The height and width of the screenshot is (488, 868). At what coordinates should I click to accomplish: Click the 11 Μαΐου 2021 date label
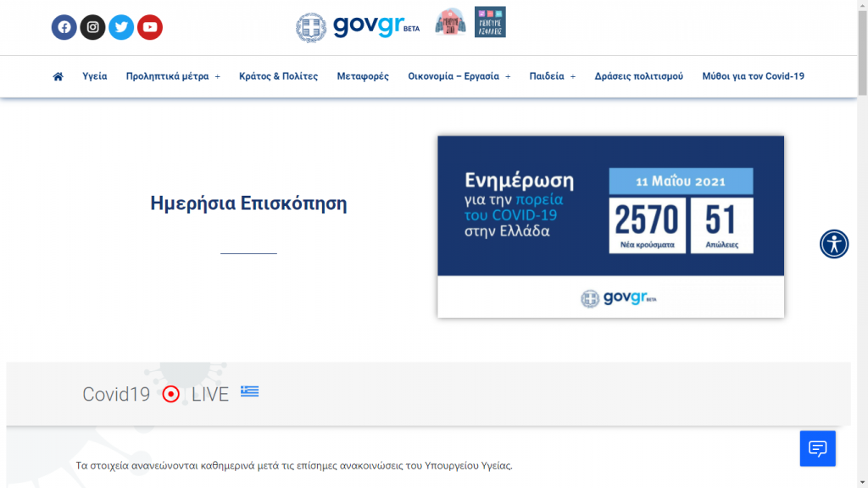pos(681,181)
